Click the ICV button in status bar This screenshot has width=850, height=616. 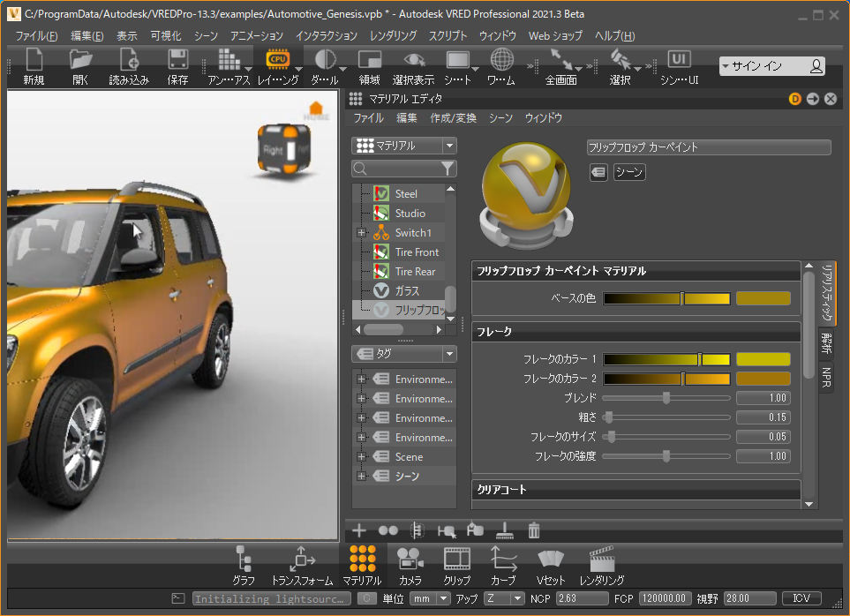801,598
